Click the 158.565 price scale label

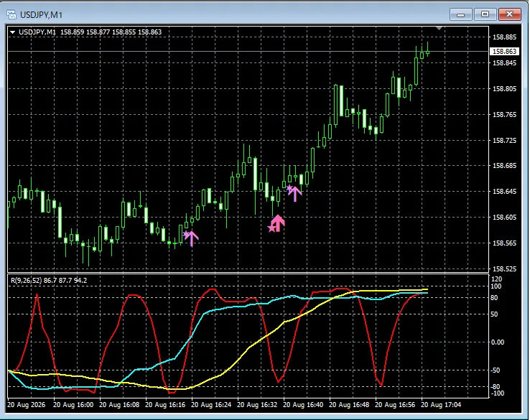(x=504, y=243)
